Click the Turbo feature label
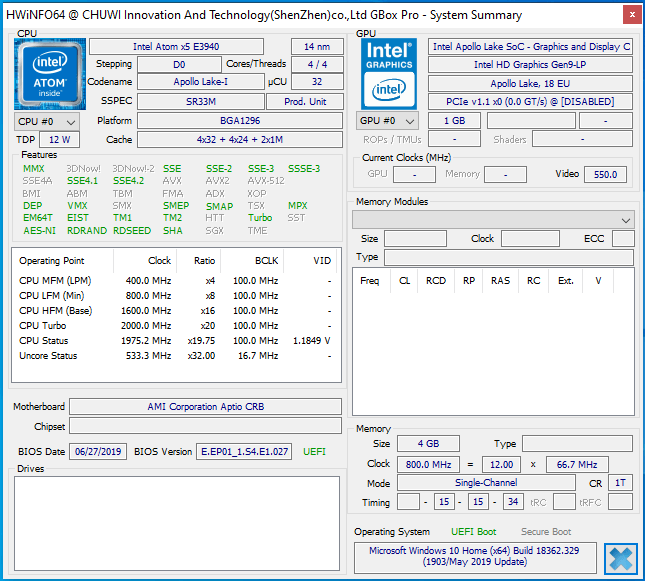The image size is (645, 581). click(260, 218)
